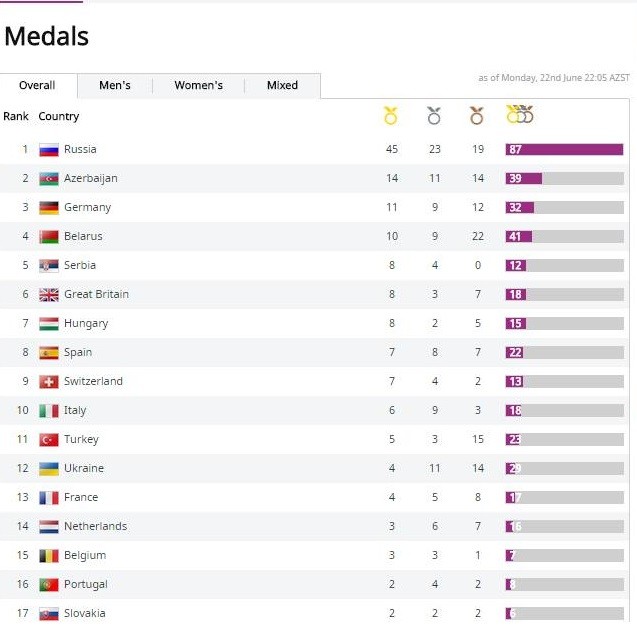This screenshot has width=637, height=627.
Task: Open the Netherlands country link
Action: tap(95, 527)
